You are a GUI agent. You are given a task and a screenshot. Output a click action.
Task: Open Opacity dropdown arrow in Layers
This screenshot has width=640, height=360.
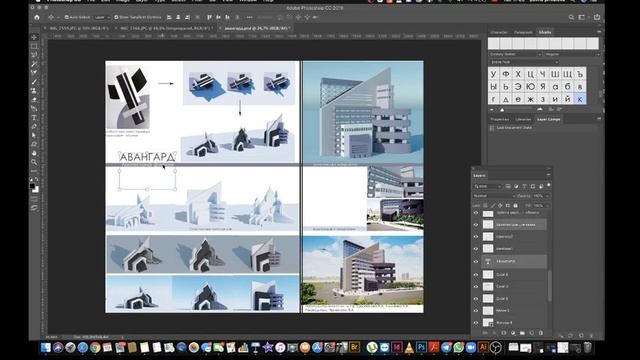coord(547,196)
